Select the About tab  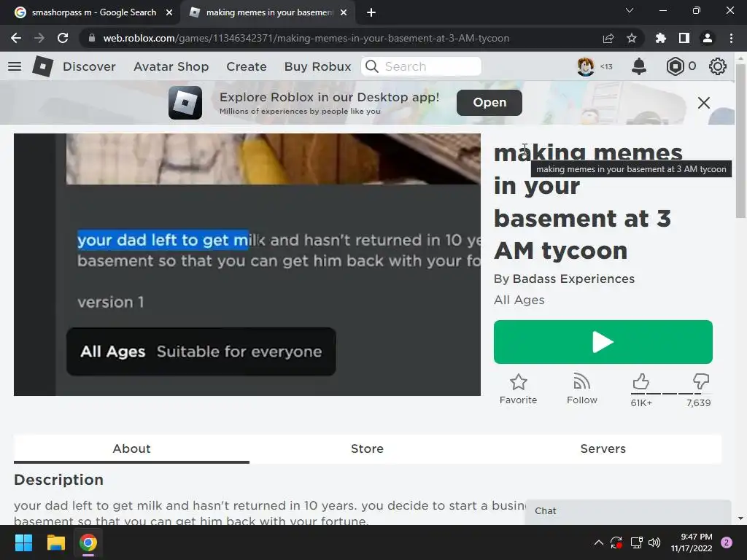click(x=131, y=448)
